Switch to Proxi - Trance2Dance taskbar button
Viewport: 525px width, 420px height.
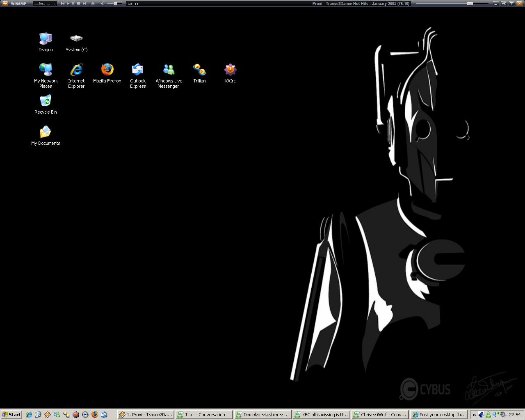146,415
